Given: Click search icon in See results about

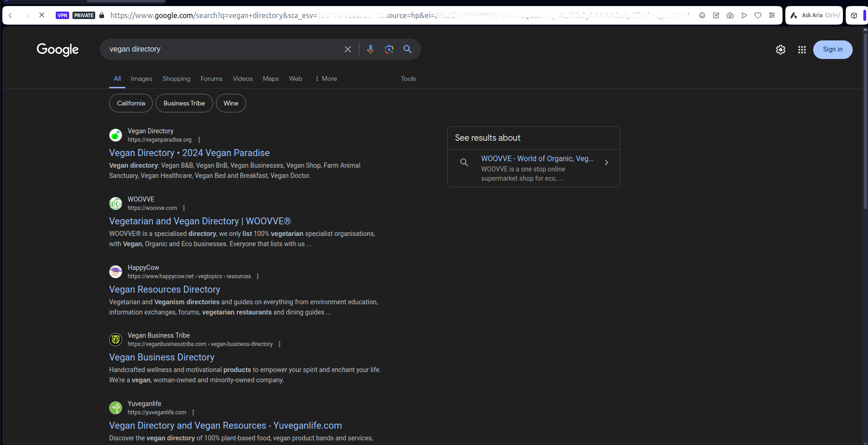Looking at the screenshot, I should 464,163.
